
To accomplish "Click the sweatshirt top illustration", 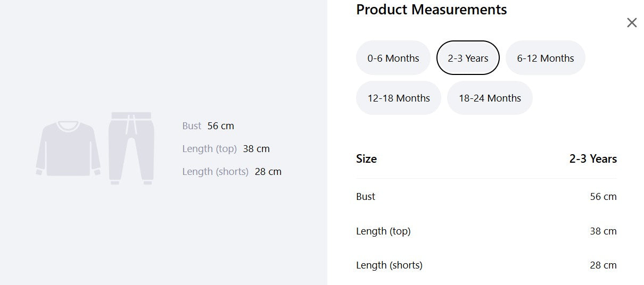I will click(68, 148).
